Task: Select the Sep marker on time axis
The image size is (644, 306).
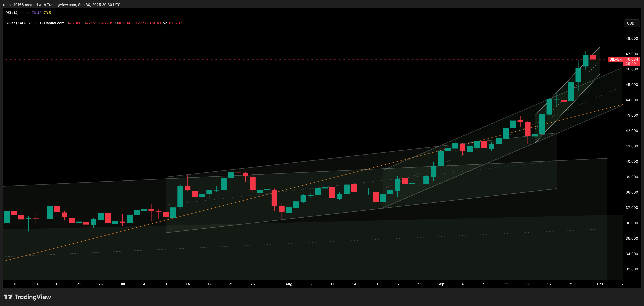Action: pyautogui.click(x=441, y=284)
